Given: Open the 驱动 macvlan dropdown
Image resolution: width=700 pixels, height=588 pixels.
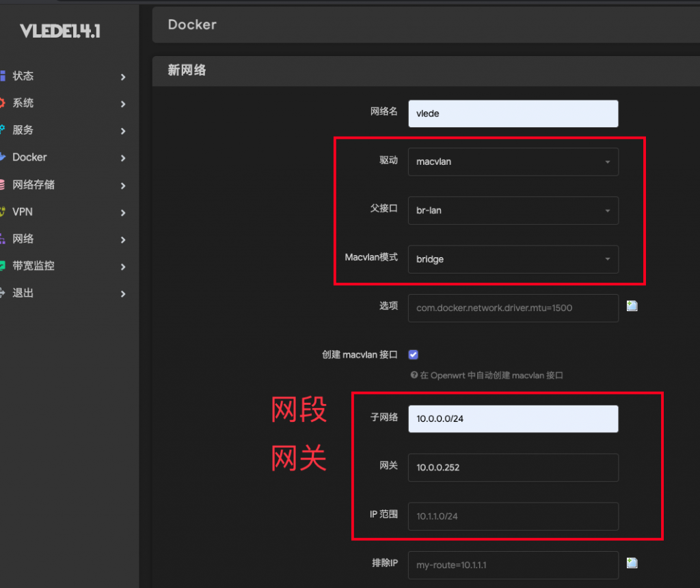Looking at the screenshot, I should click(513, 161).
